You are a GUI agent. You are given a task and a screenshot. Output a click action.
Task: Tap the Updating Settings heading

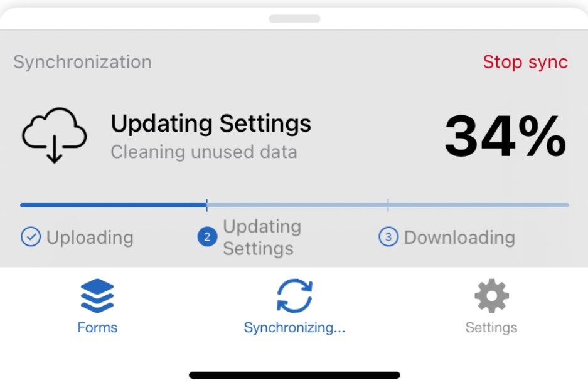(x=211, y=123)
